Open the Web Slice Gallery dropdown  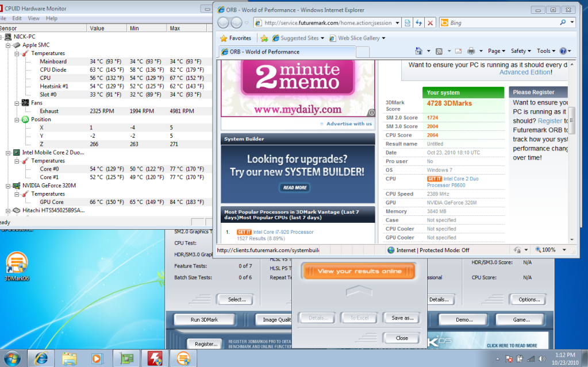point(383,38)
